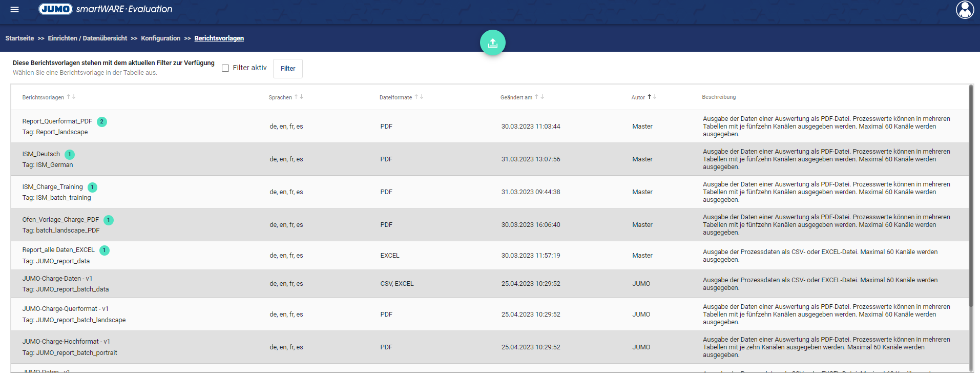This screenshot has height=377, width=980.
Task: Click the user profile avatar icon
Action: (x=965, y=10)
